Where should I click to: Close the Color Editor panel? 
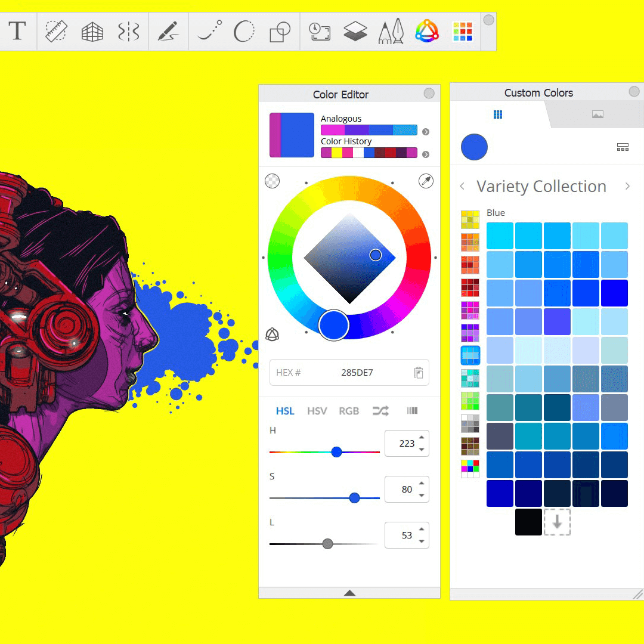pyautogui.click(x=429, y=93)
